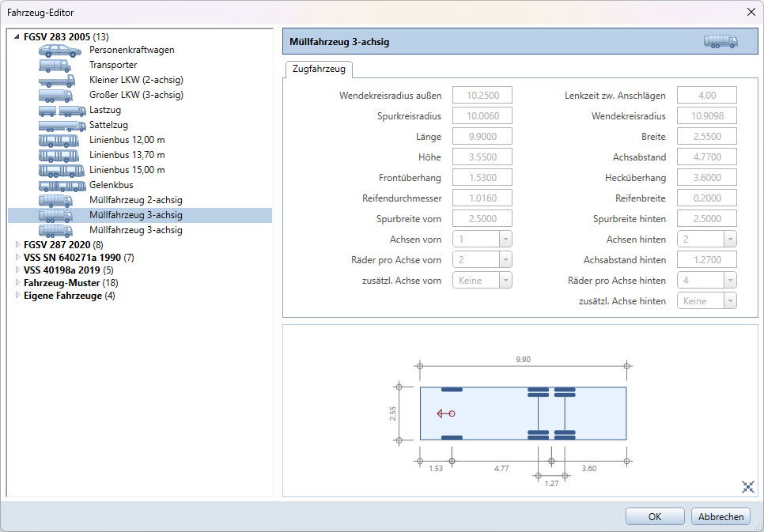Click the Reifenbreite field
Screen dimensions: 764x532
click(707, 198)
